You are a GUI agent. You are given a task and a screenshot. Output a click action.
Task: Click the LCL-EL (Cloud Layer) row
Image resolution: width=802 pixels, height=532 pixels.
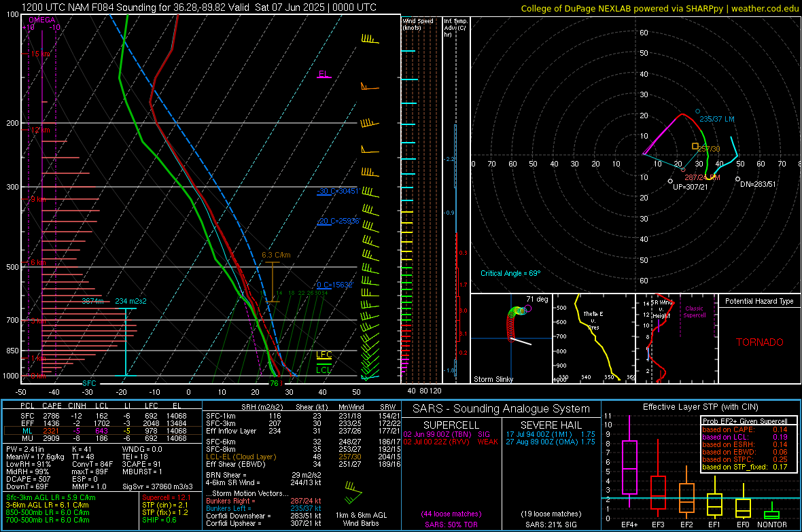(303, 457)
